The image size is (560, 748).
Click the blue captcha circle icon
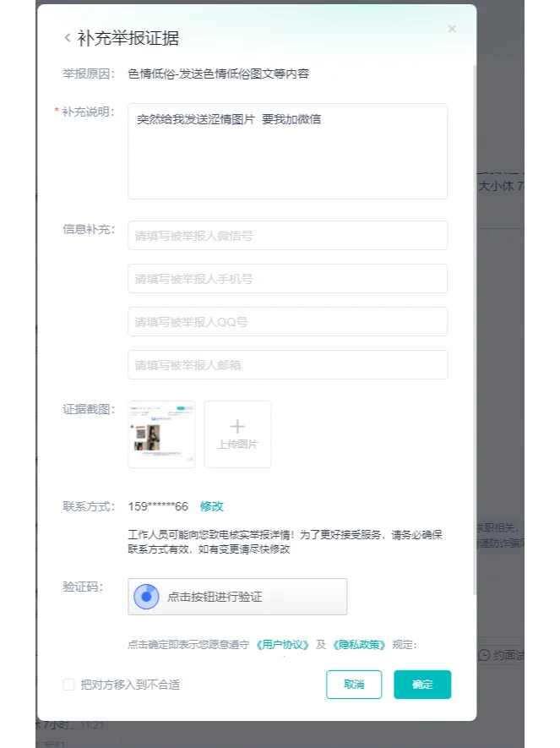[x=146, y=597]
